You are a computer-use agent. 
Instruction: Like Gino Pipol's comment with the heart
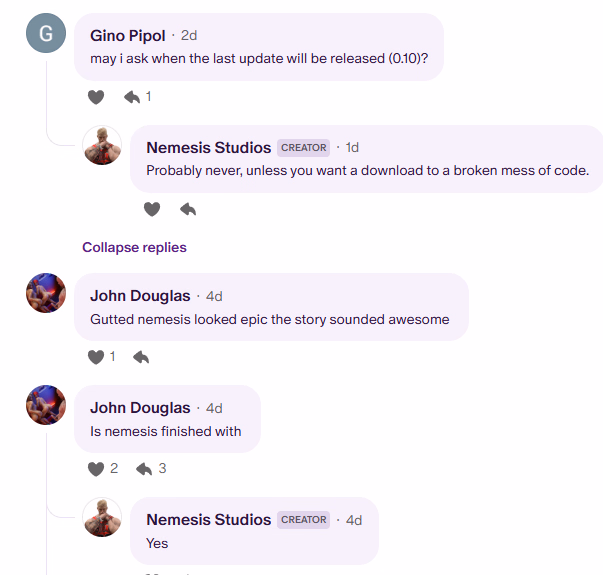96,97
